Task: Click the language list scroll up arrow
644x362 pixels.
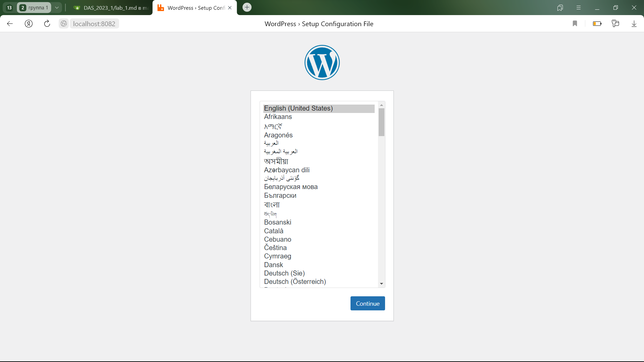Action: [381, 105]
